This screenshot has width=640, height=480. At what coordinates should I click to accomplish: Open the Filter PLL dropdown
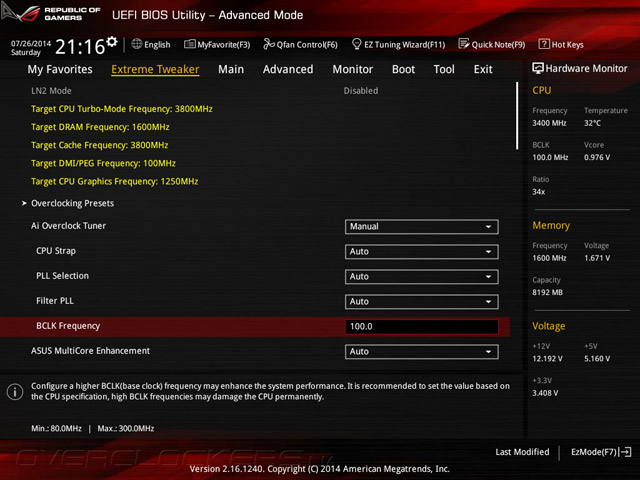pos(422,301)
